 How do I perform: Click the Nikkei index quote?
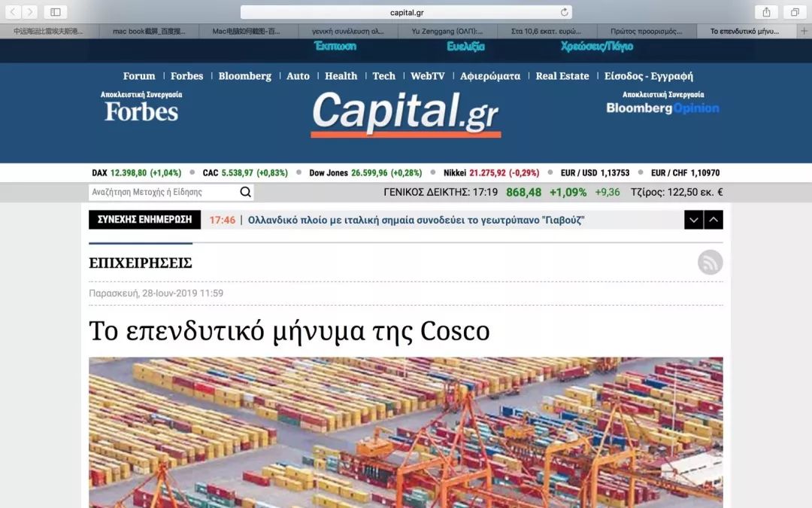[492, 172]
